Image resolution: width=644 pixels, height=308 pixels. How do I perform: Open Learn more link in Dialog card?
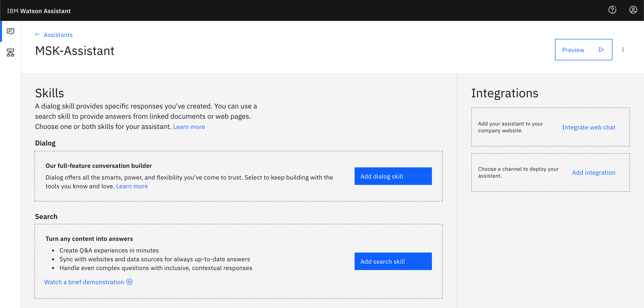pyautogui.click(x=132, y=186)
